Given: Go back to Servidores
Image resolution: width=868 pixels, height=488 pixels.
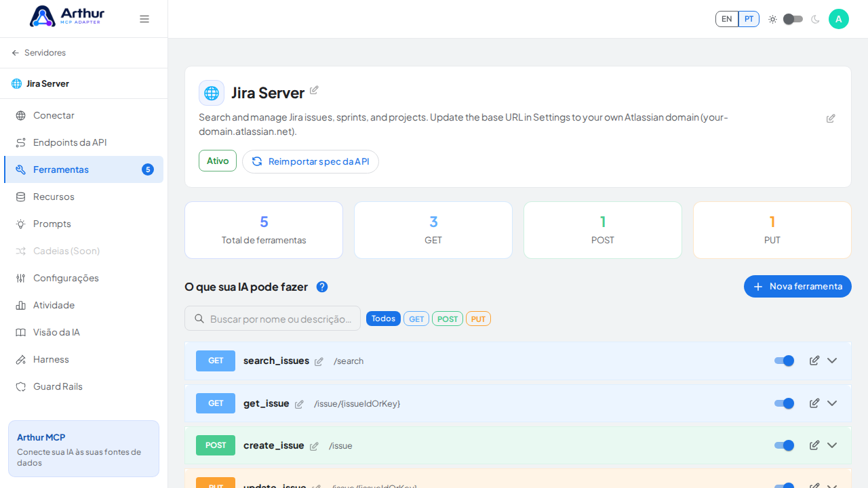Looking at the screenshot, I should [x=39, y=53].
